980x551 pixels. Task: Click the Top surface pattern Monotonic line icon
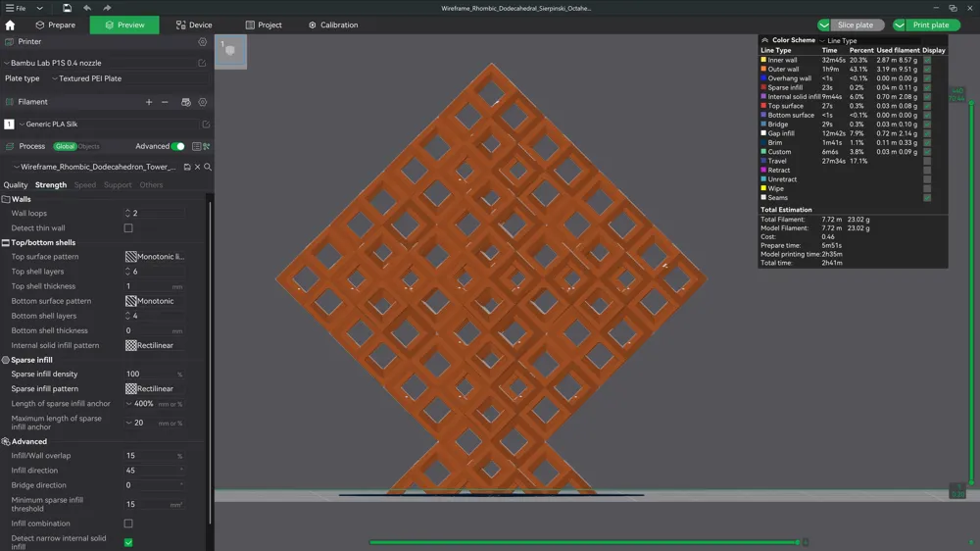point(130,257)
